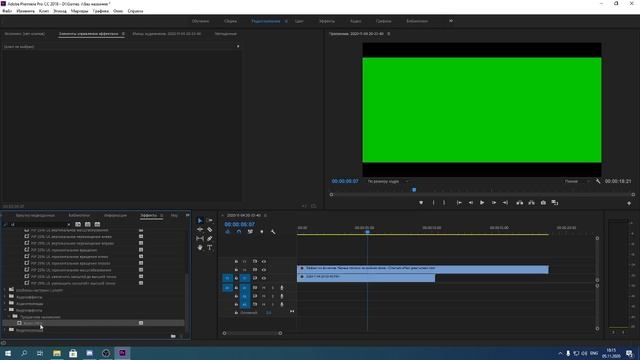
Task: Mute the A1 audio track
Action: pos(264,288)
